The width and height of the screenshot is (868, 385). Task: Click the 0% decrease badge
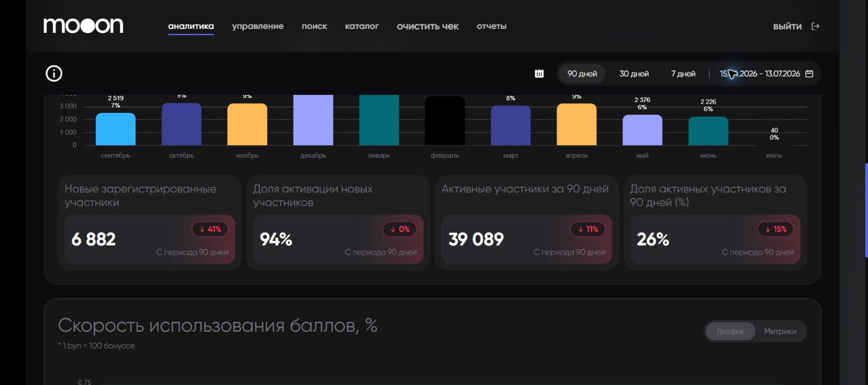pos(400,229)
